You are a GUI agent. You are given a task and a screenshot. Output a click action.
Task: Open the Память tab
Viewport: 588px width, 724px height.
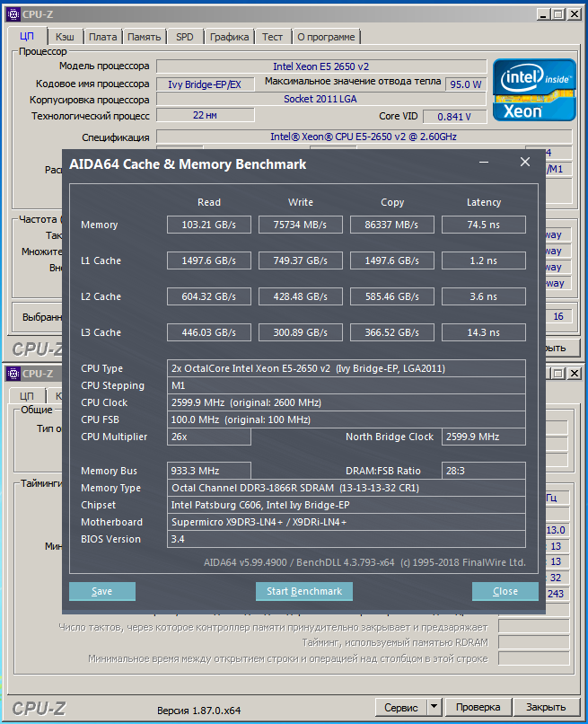[x=144, y=37]
